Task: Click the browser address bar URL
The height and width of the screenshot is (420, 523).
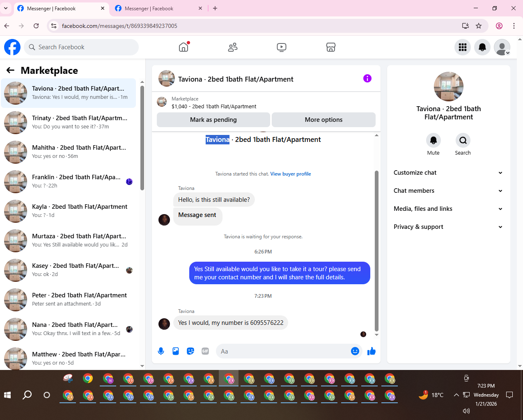Action: click(119, 26)
